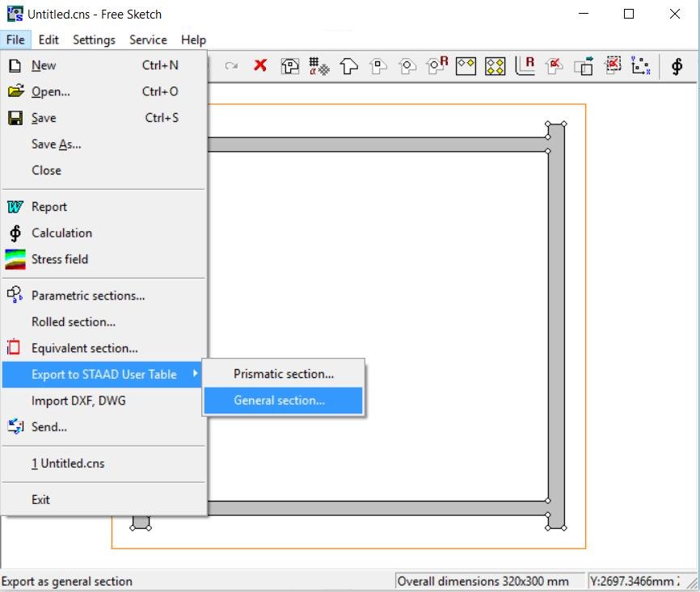Click the File menu header
The width and height of the screenshot is (700, 592).
click(15, 40)
